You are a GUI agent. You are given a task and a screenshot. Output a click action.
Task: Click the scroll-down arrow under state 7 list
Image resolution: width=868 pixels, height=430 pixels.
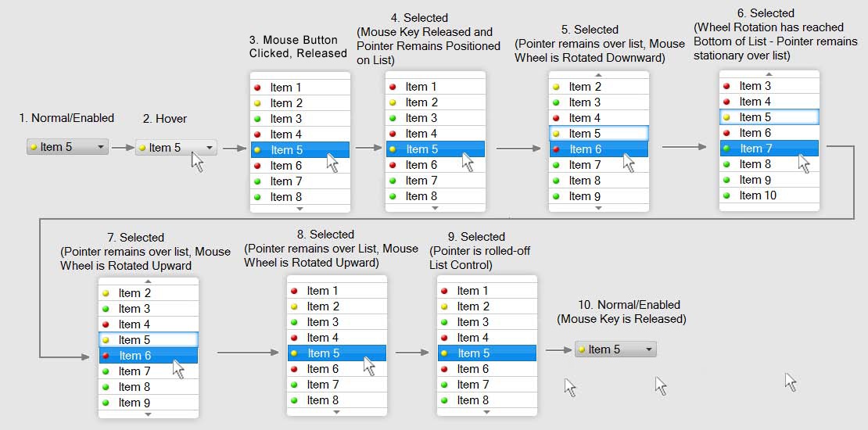tap(148, 414)
